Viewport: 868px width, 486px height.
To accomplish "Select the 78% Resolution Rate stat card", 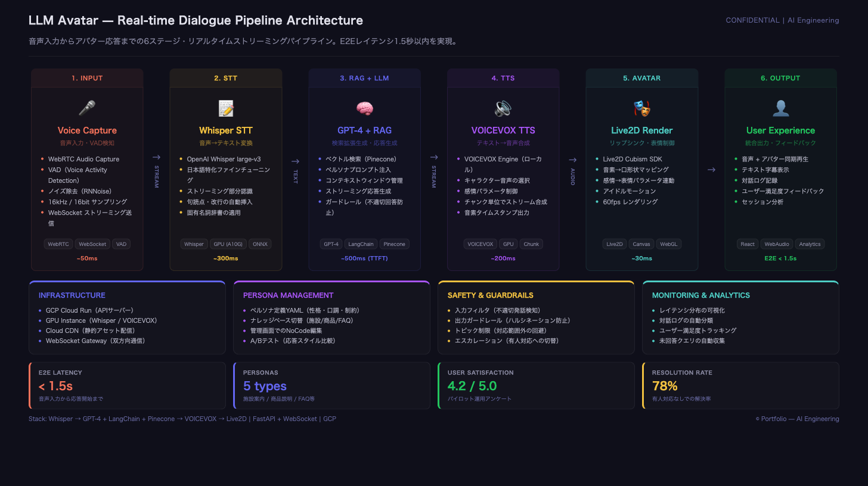I will coord(740,385).
